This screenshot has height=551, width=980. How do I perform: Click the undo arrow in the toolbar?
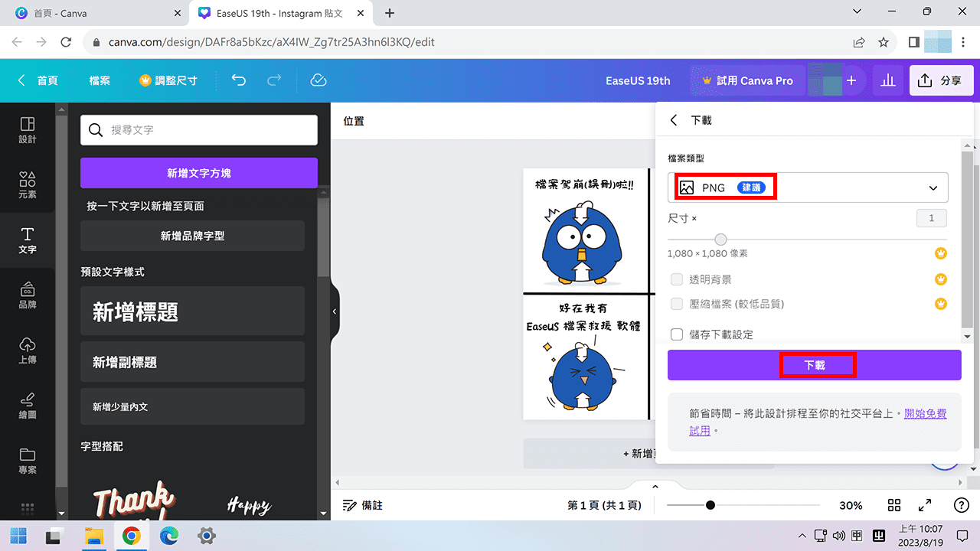238,80
